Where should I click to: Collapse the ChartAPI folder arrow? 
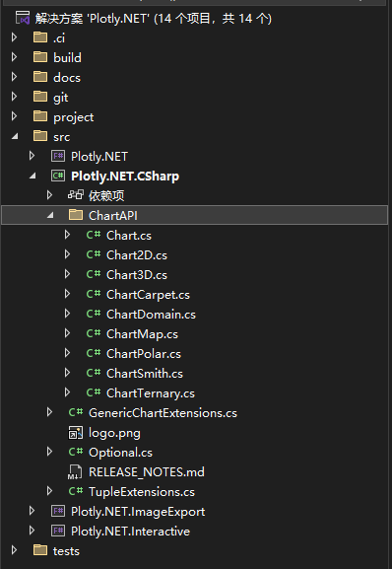50,215
